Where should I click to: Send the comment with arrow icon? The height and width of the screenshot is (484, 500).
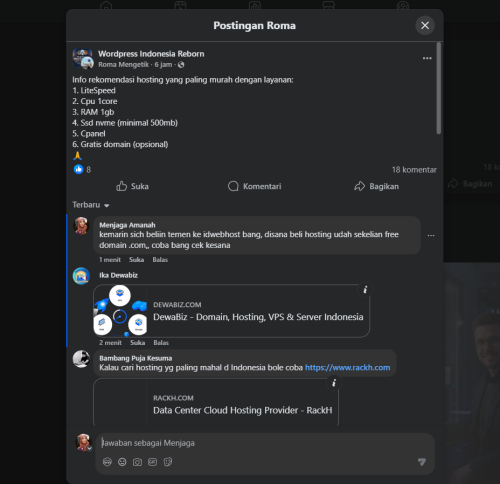pos(422,462)
